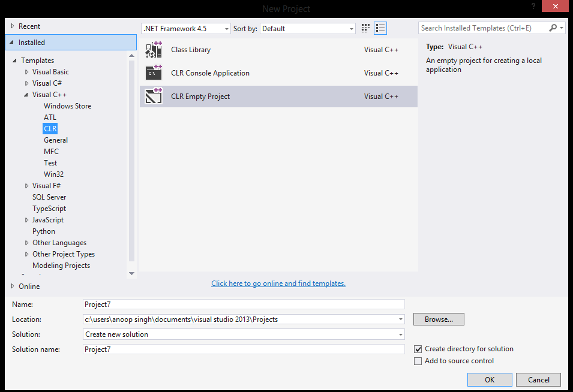
Task: Select the MFC template category
Action: coord(51,151)
